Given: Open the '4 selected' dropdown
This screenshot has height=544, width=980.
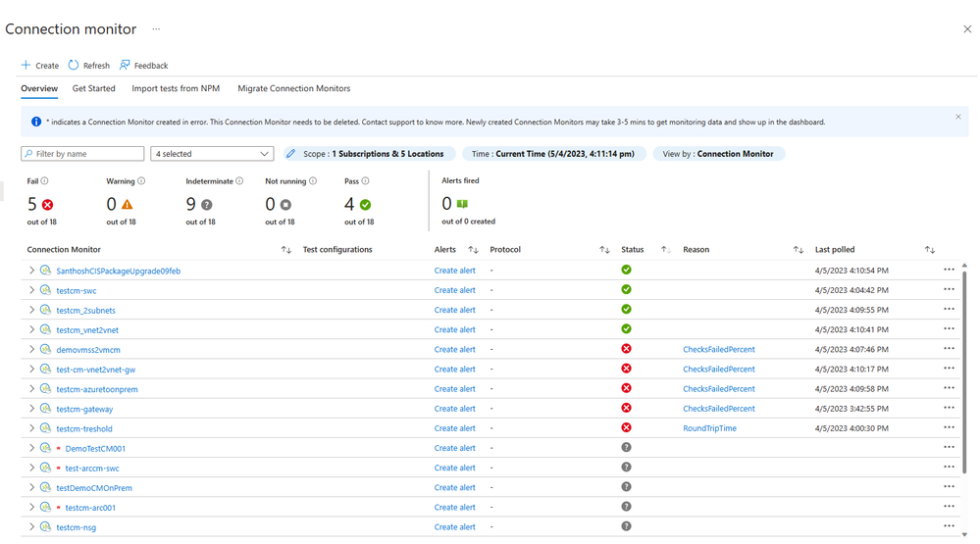Looking at the screenshot, I should [212, 154].
